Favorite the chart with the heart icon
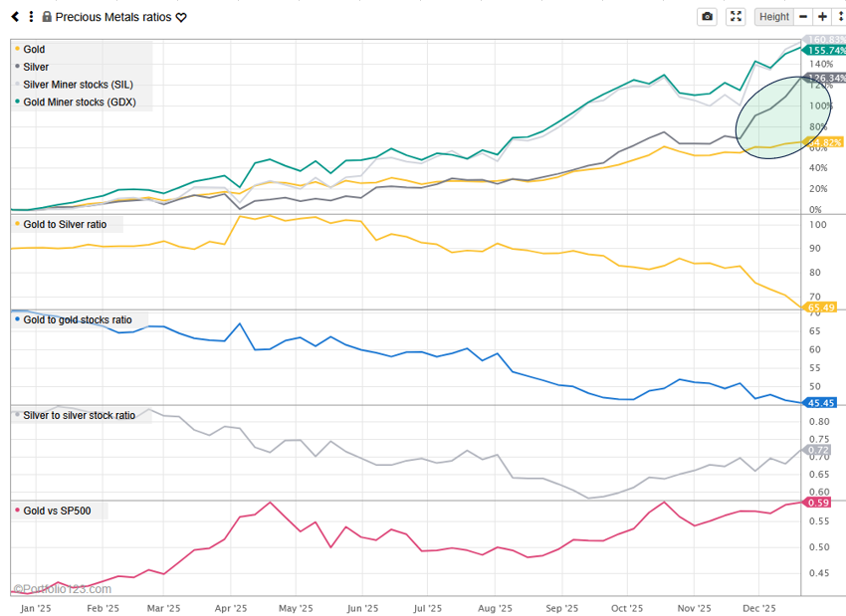Viewport: 846px width, 616px height. click(181, 17)
